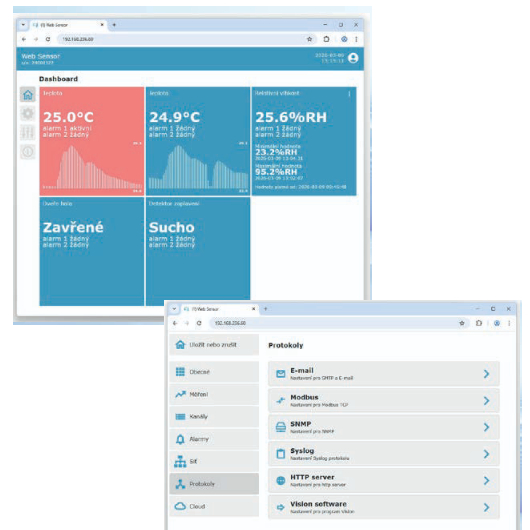Open the user account icon in Web Sensor header
Viewport: 530px width, 530px height.
[353, 58]
